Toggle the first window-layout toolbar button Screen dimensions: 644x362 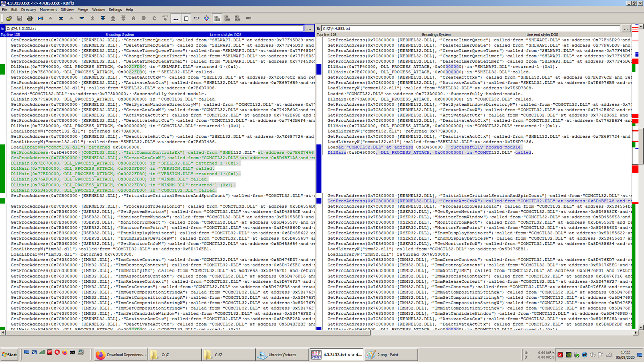217,18
